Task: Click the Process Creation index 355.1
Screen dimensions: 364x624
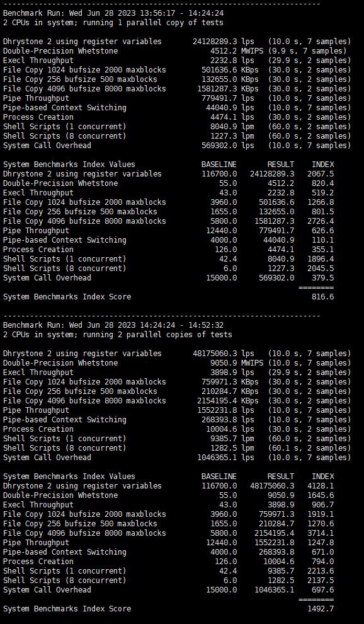Action: [x=322, y=250]
